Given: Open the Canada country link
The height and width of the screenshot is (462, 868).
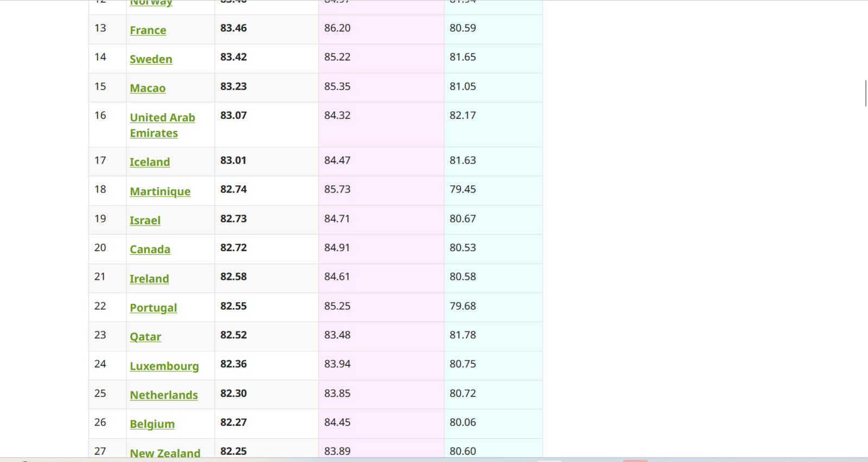Looking at the screenshot, I should (150, 249).
